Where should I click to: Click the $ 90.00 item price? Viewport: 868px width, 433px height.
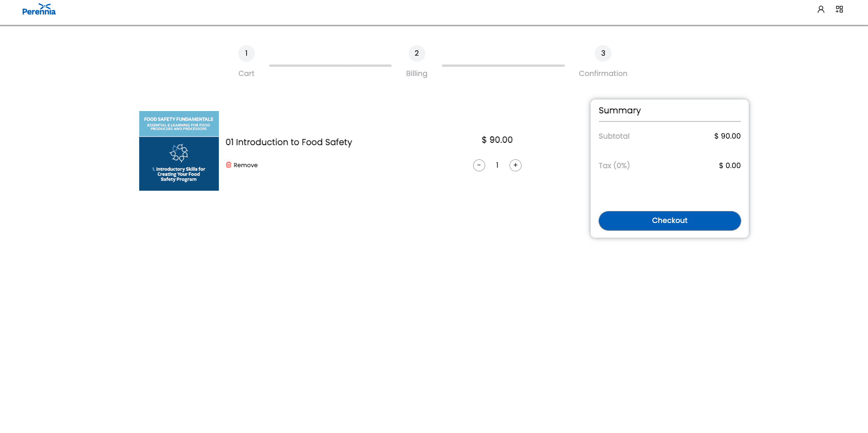[497, 140]
